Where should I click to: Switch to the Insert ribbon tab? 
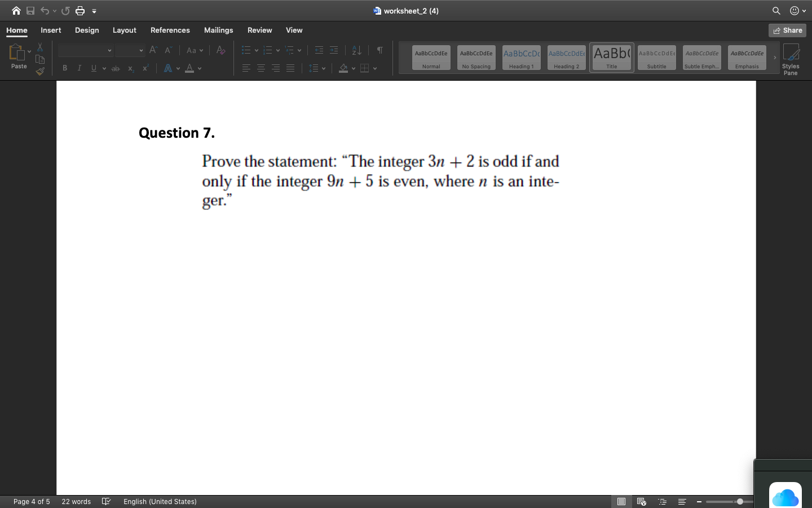[x=51, y=30]
